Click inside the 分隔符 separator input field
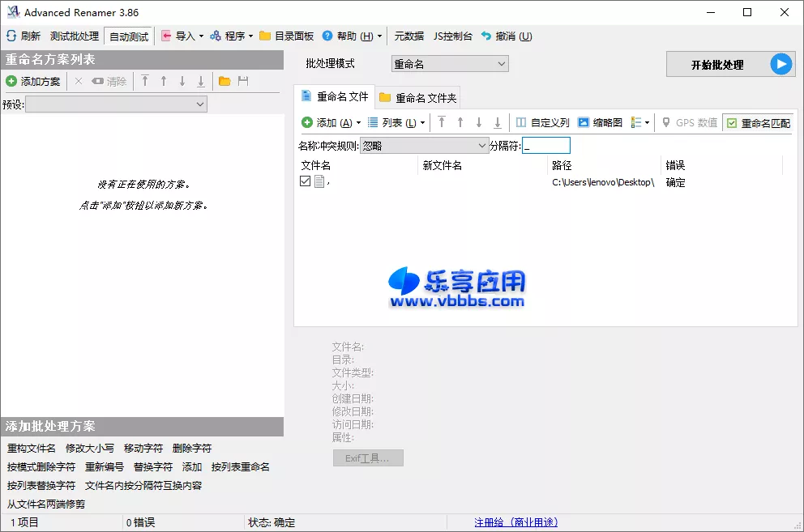This screenshot has height=532, width=804. 545,145
